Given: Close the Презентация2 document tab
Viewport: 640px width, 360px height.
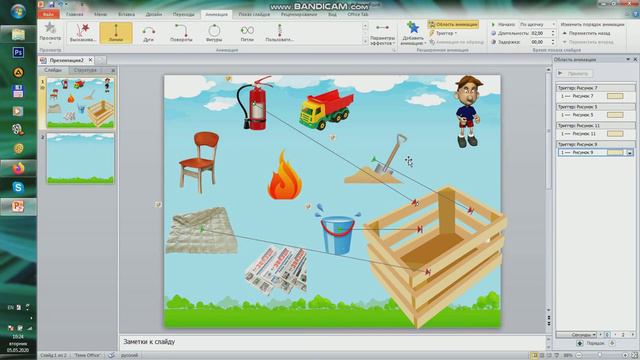Looking at the screenshot, I should [91, 60].
